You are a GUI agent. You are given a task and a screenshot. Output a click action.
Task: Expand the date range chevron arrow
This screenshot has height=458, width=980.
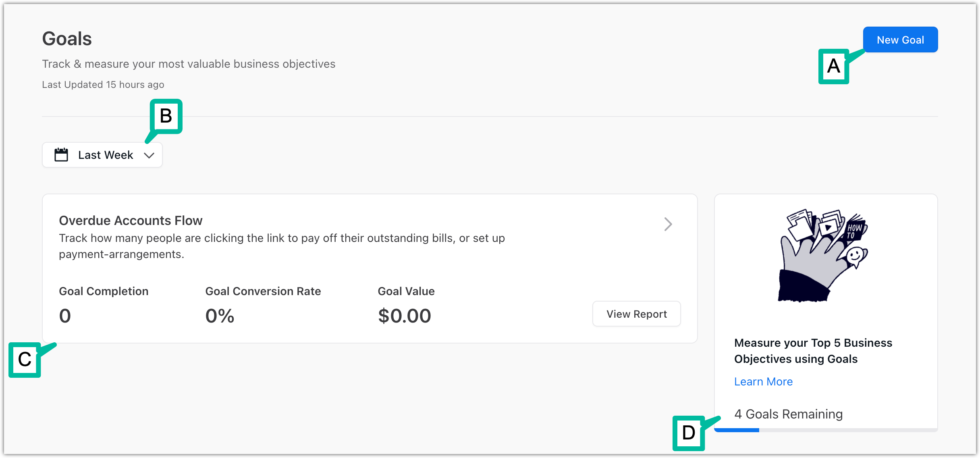click(x=149, y=155)
